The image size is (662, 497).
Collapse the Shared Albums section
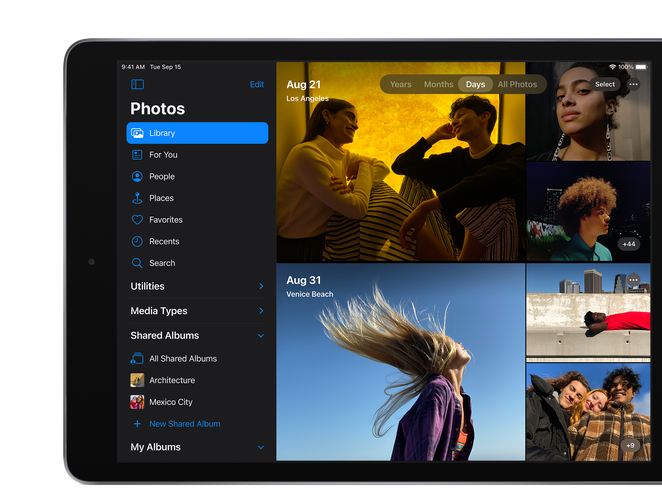(x=261, y=336)
